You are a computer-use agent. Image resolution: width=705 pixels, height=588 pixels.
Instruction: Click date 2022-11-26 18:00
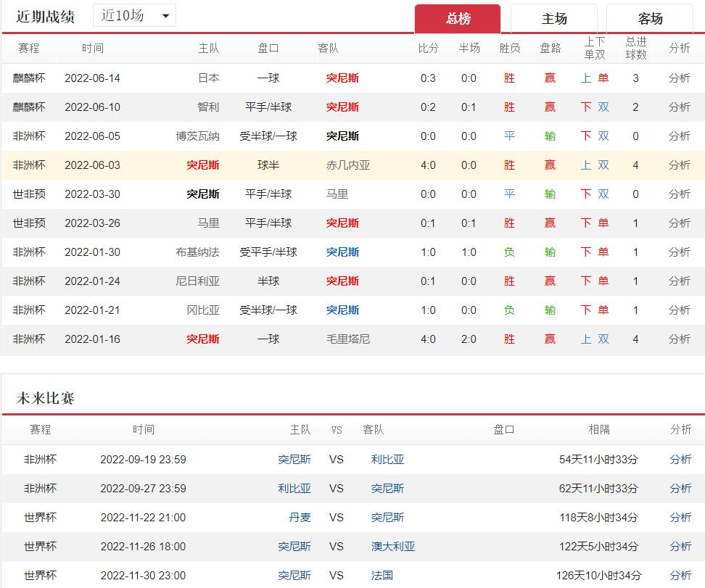click(x=143, y=546)
